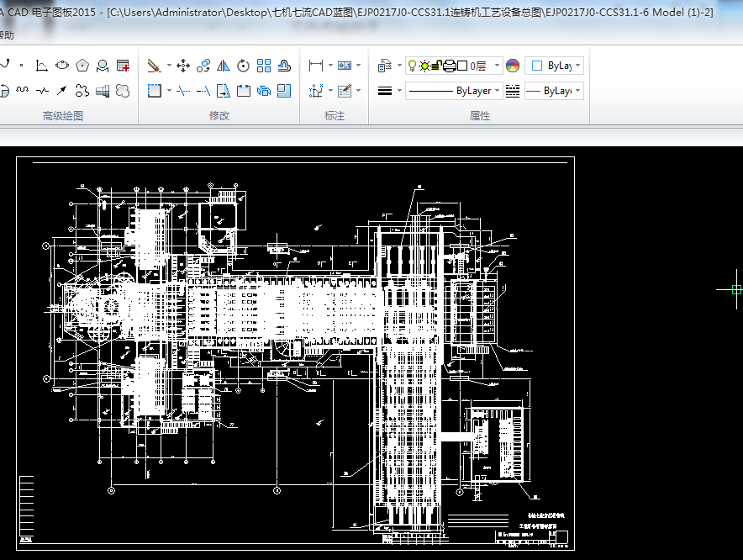
Task: Open the 修改 panel label
Action: tap(219, 116)
